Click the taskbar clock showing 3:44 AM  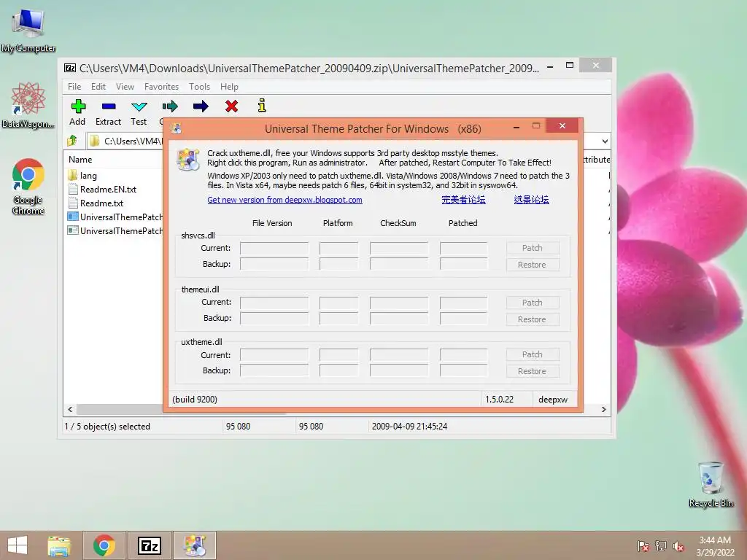click(715, 546)
